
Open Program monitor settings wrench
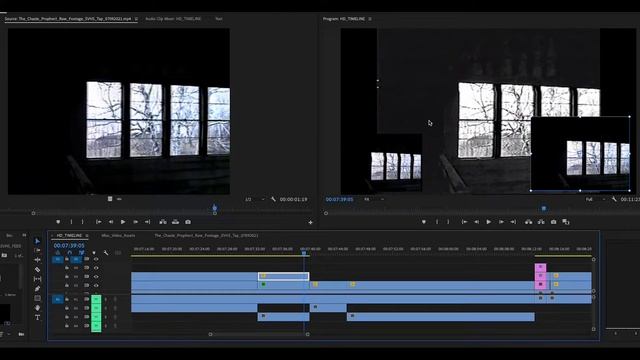(614, 199)
